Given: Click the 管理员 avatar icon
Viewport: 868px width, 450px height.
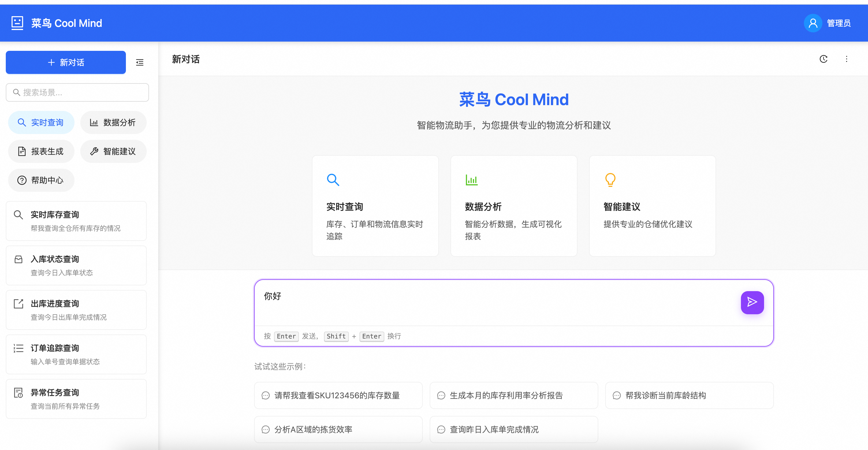Looking at the screenshot, I should pos(813,23).
